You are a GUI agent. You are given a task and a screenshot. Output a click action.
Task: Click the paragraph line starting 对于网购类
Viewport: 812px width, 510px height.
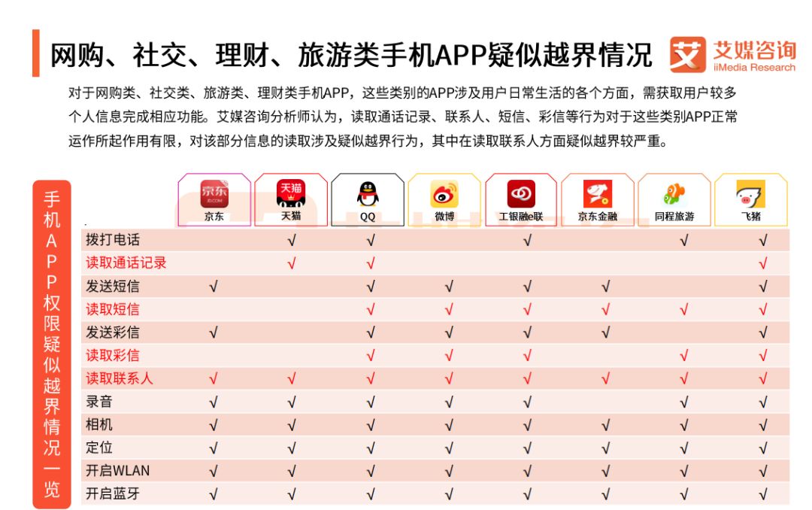point(402,93)
